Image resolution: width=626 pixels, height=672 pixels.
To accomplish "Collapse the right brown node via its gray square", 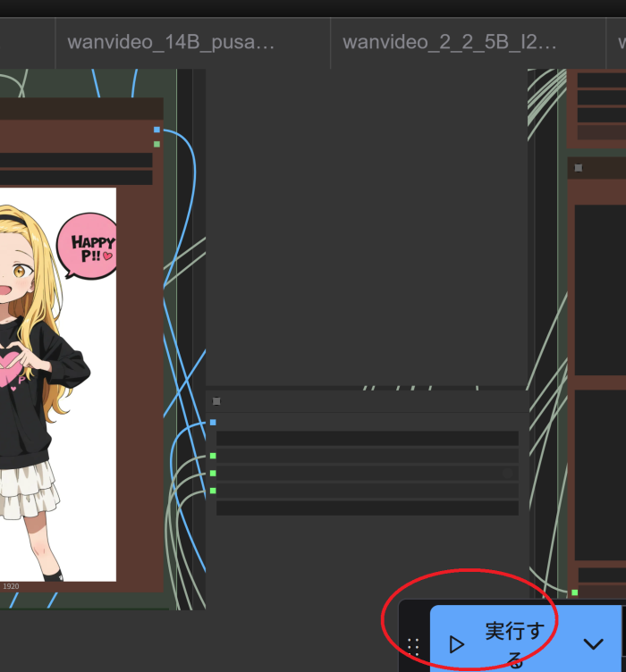I will pyautogui.click(x=579, y=168).
